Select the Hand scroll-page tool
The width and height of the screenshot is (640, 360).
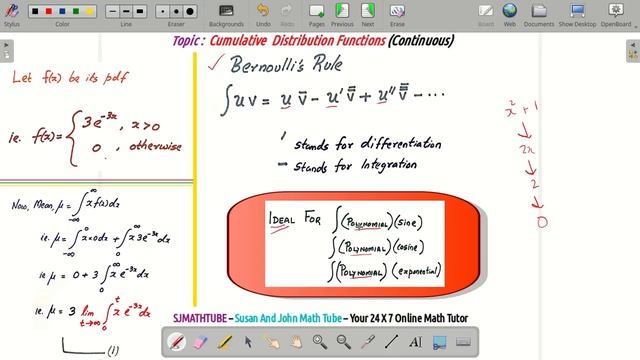[x=296, y=342]
